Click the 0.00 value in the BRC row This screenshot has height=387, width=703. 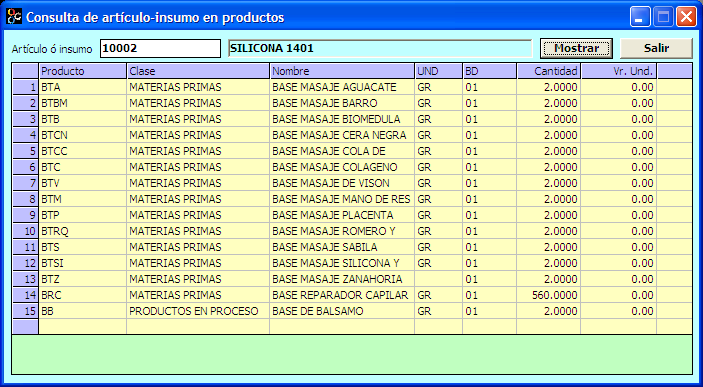coord(619,295)
